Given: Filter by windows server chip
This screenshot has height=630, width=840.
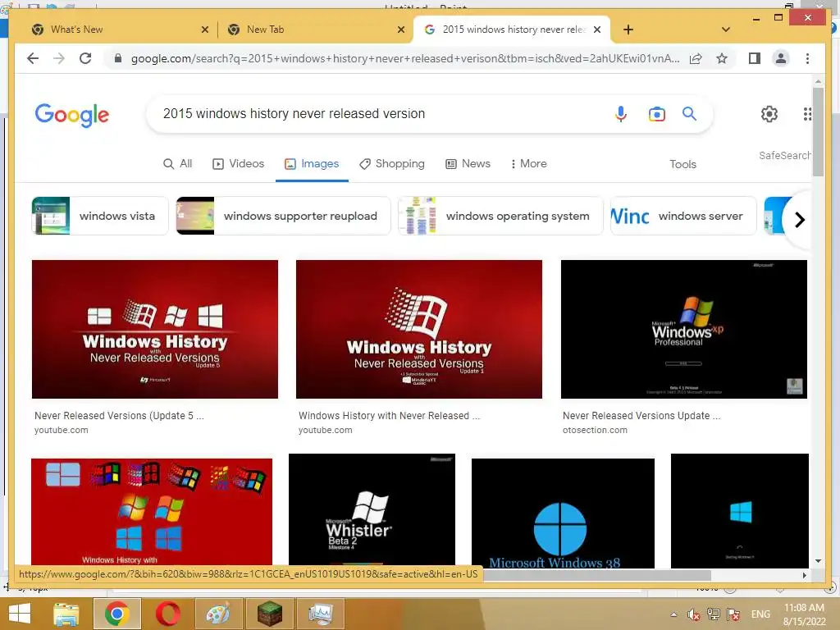Looking at the screenshot, I should pyautogui.click(x=683, y=216).
